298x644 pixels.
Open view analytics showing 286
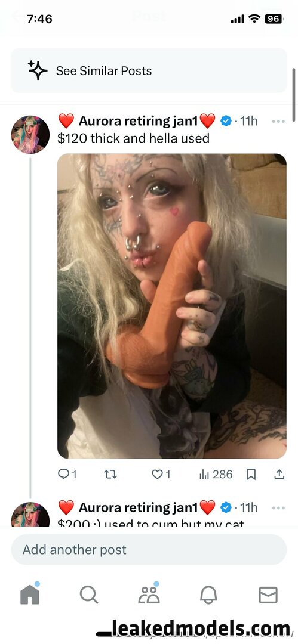216,475
